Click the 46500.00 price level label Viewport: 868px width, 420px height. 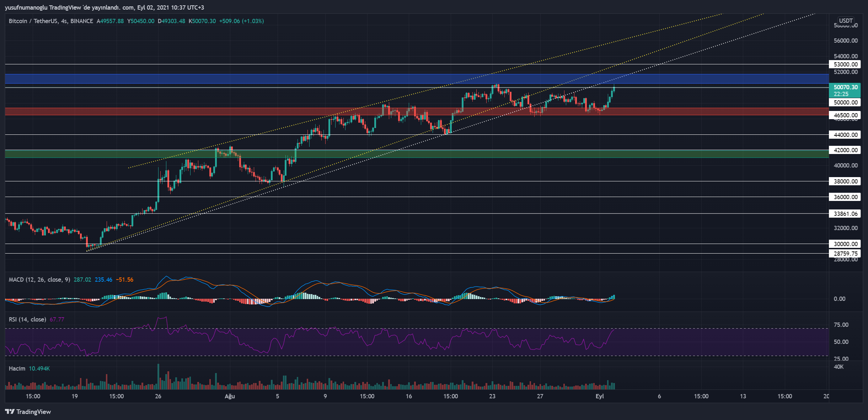click(845, 115)
